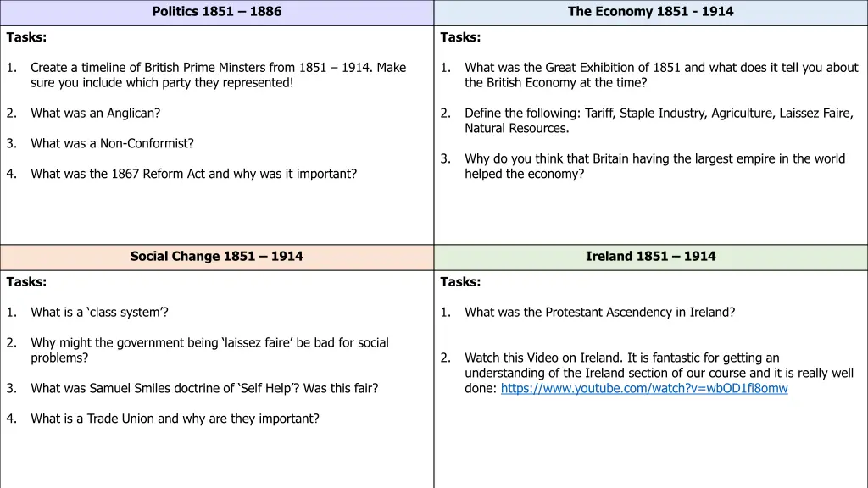Image resolution: width=868 pixels, height=488 pixels.
Task: Select the 1867 Reform Act question
Action: point(193,174)
